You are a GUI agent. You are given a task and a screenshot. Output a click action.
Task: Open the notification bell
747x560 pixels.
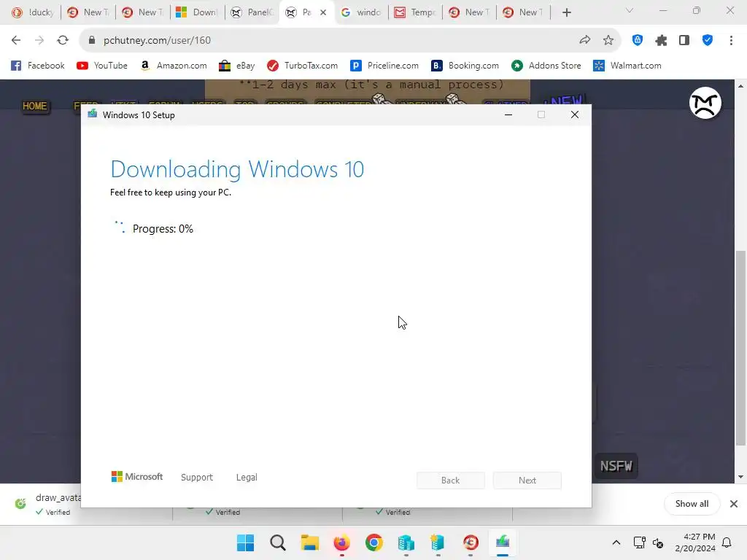point(727,542)
